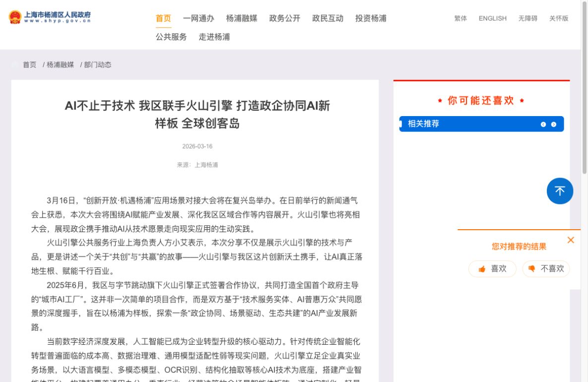Click the article title AI不止于技术
This screenshot has height=382, width=588.
(197, 114)
